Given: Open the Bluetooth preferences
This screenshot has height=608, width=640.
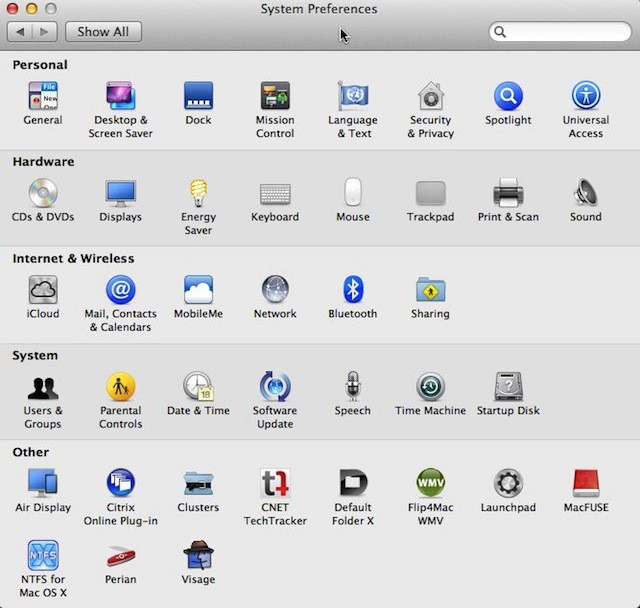Looking at the screenshot, I should pyautogui.click(x=352, y=290).
